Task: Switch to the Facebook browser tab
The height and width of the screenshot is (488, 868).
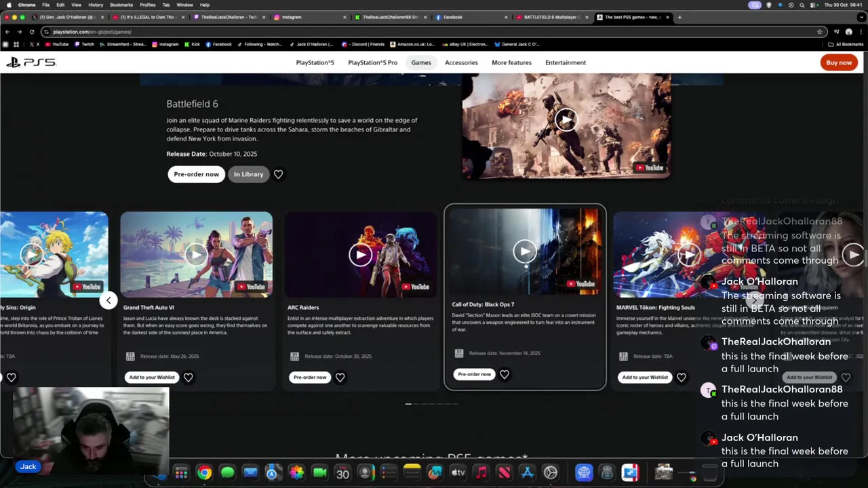Action: click(471, 17)
